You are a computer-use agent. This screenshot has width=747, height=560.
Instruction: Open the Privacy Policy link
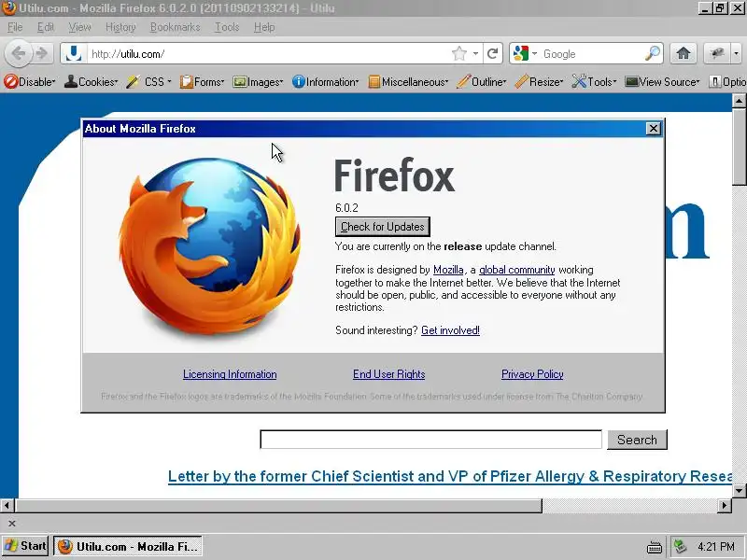point(532,374)
